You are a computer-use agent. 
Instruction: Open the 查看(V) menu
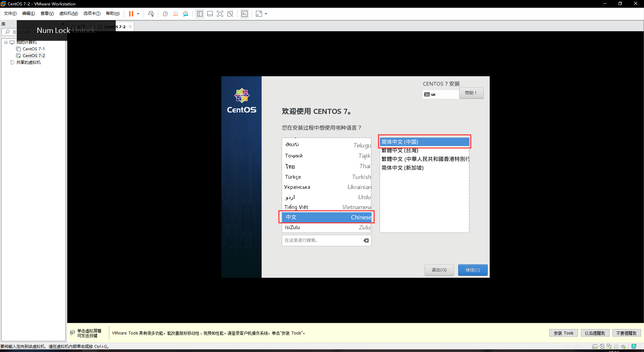click(47, 13)
